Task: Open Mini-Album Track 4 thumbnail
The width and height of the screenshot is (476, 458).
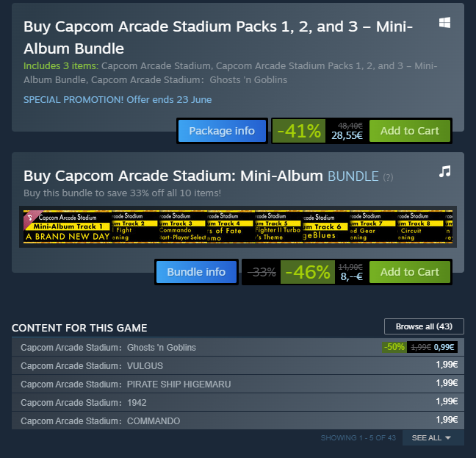Action: point(231,228)
